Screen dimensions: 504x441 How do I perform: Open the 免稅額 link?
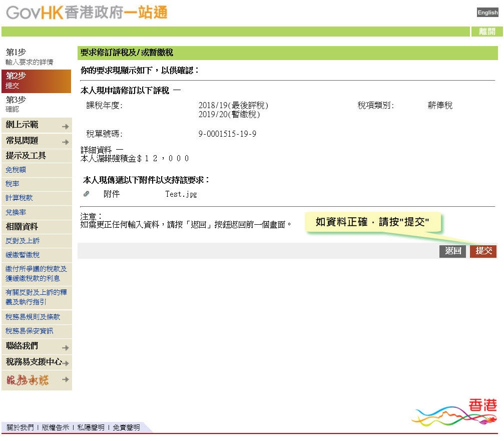[x=16, y=170]
